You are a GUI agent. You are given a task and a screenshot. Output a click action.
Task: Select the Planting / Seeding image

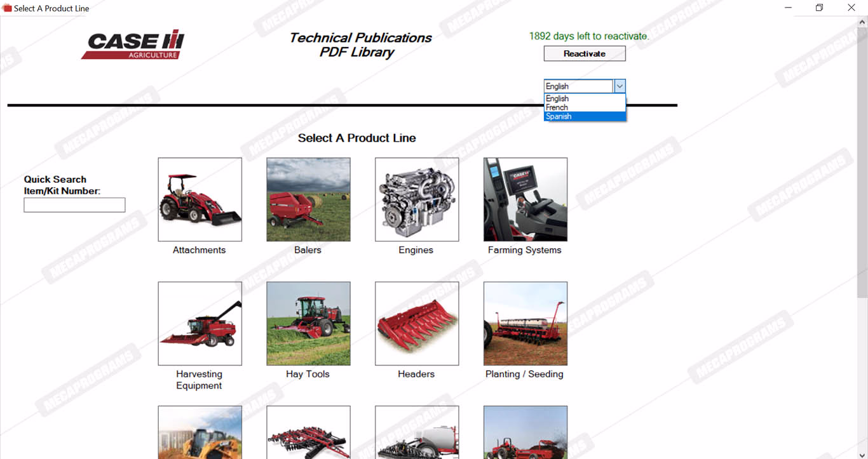click(x=525, y=323)
